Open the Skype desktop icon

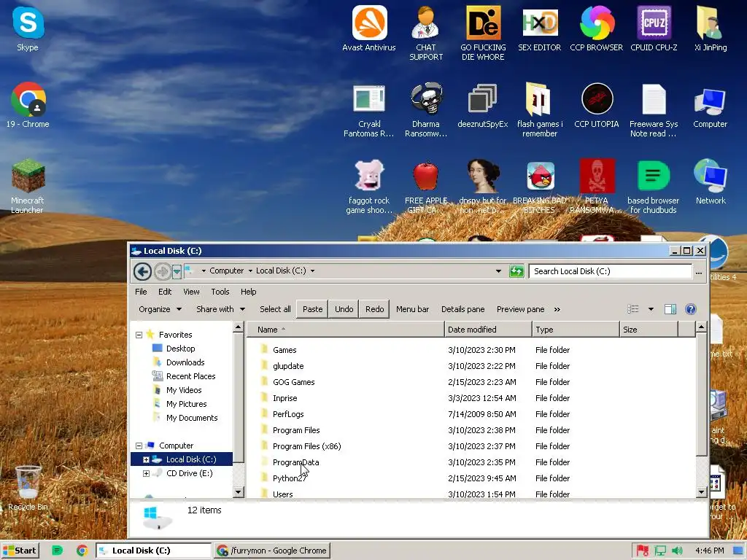28,28
